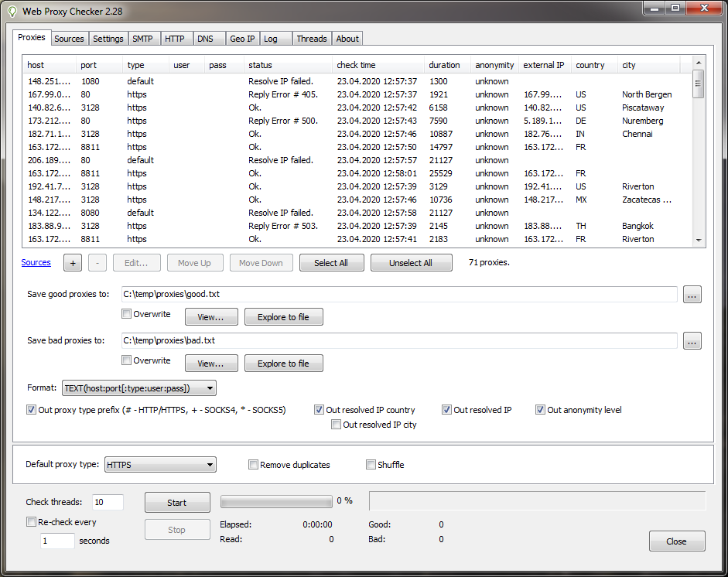Click the Save bad proxies path field
The width and height of the screenshot is (728, 577).
pyautogui.click(x=399, y=341)
